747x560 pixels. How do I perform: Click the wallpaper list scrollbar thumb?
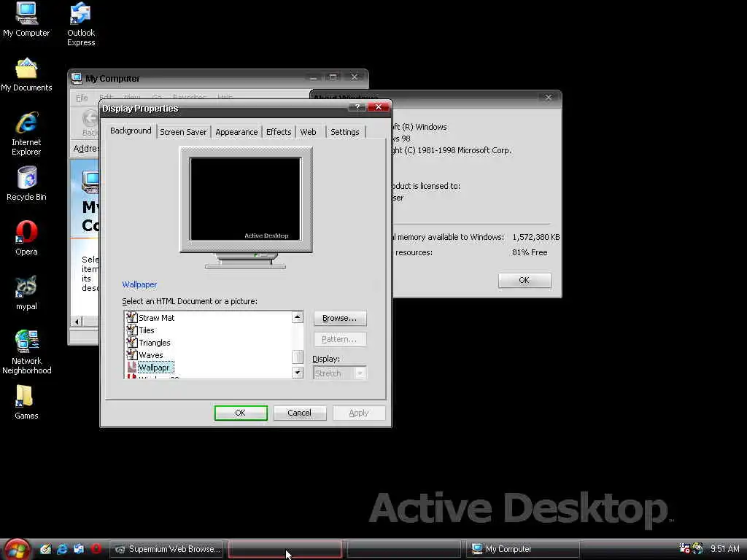tap(298, 356)
